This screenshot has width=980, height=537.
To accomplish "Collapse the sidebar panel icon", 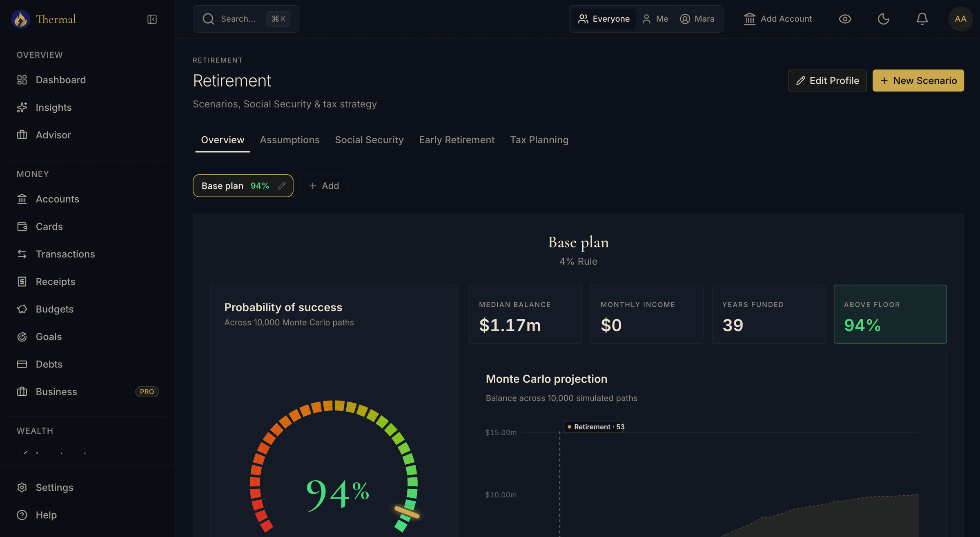I will click(152, 19).
